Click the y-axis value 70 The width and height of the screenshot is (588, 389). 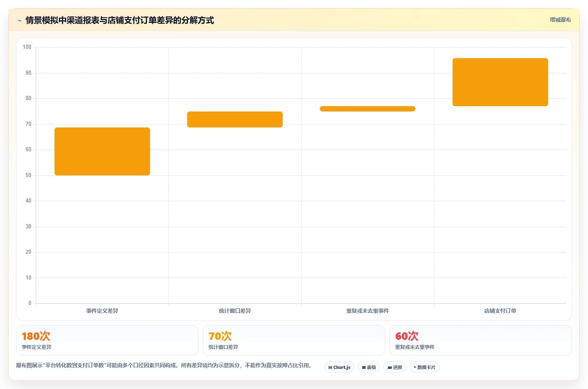point(28,124)
